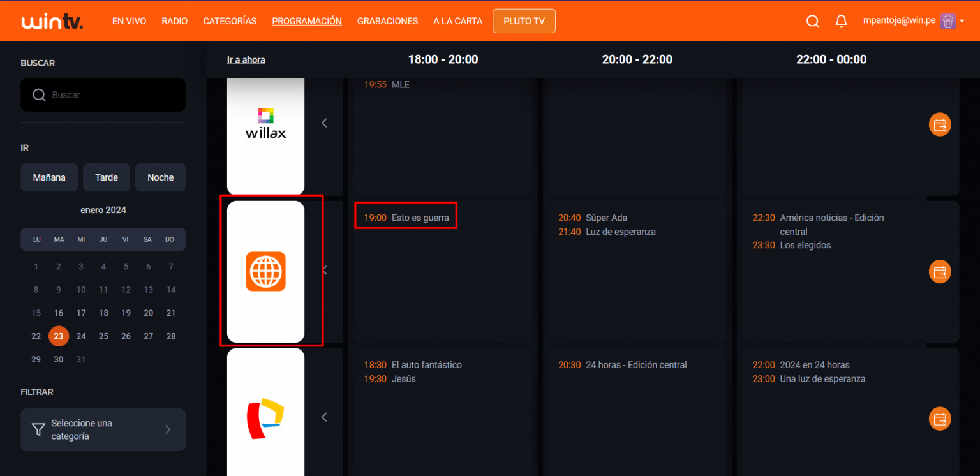Open the Esto es guerra 19:00 program
980x476 pixels.
point(406,216)
